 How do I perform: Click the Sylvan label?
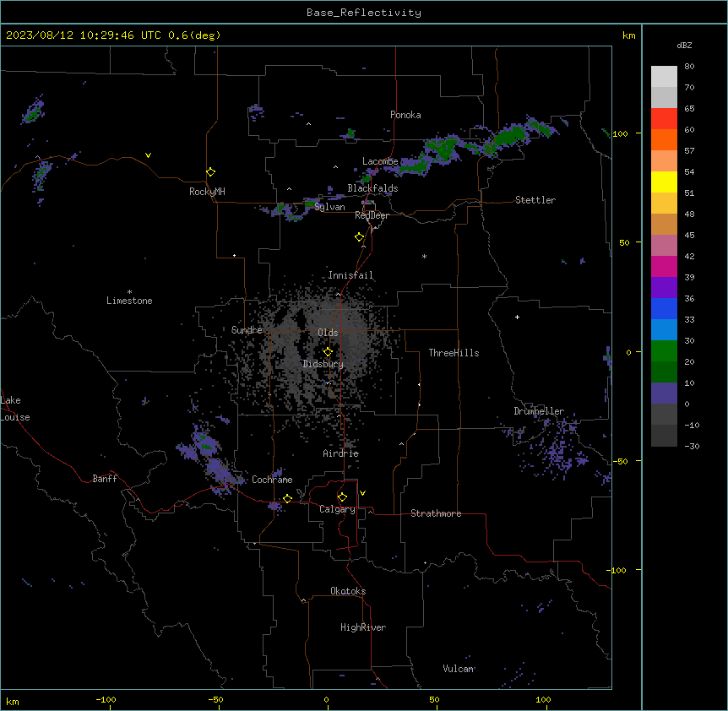coord(329,207)
